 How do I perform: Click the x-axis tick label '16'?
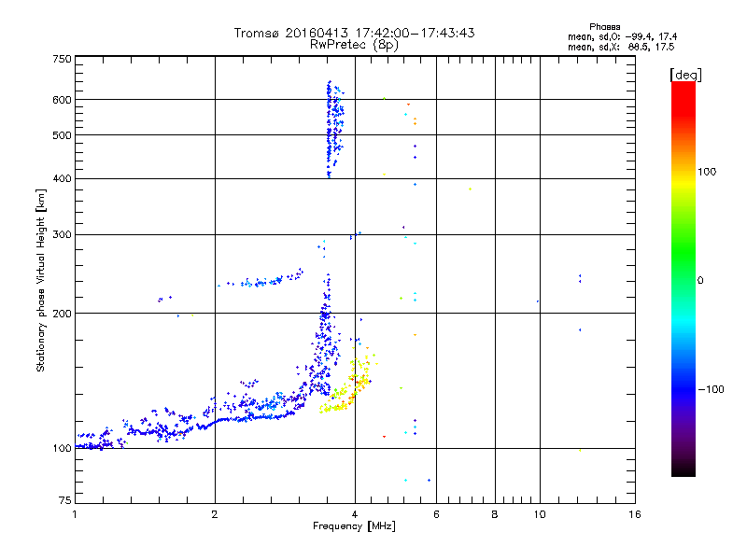tap(635, 514)
